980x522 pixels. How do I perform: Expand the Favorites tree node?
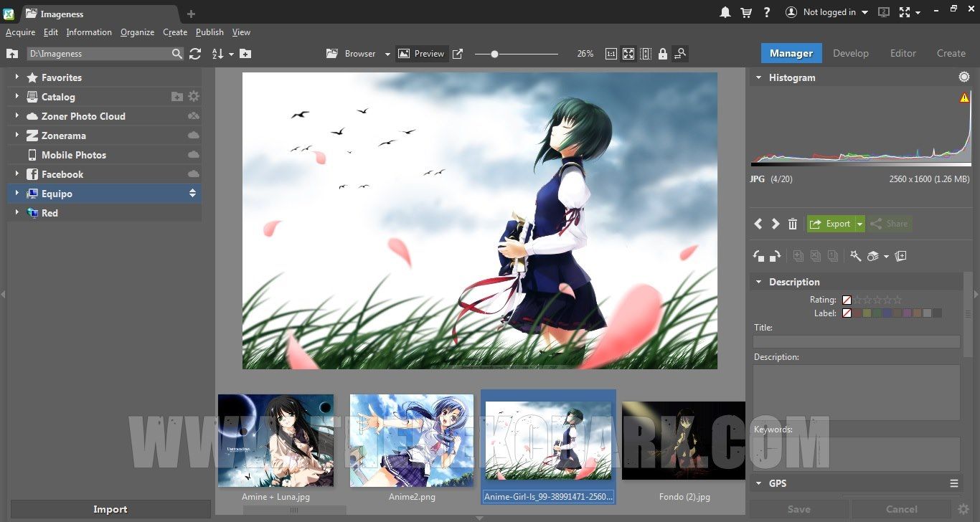(x=17, y=77)
